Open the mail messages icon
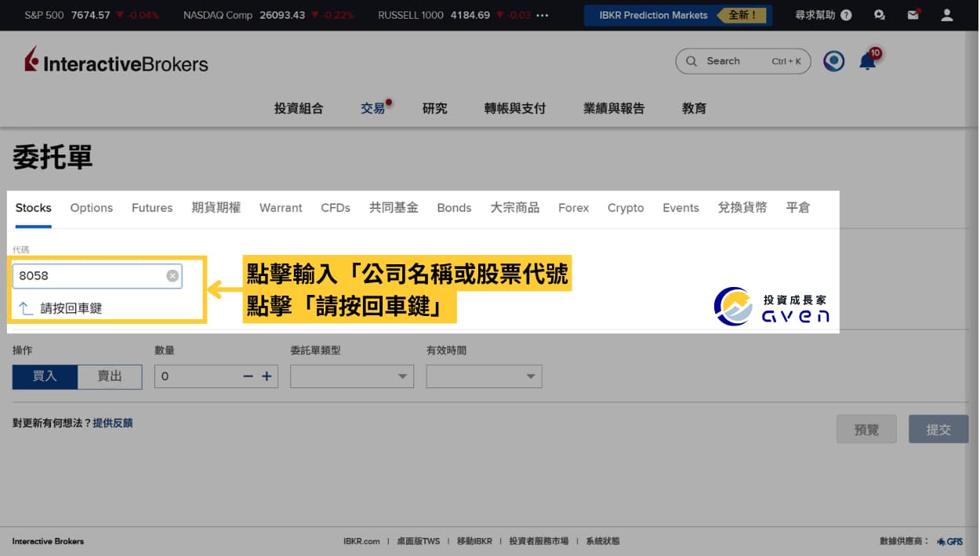Image resolution: width=980 pixels, height=556 pixels. coord(913,15)
